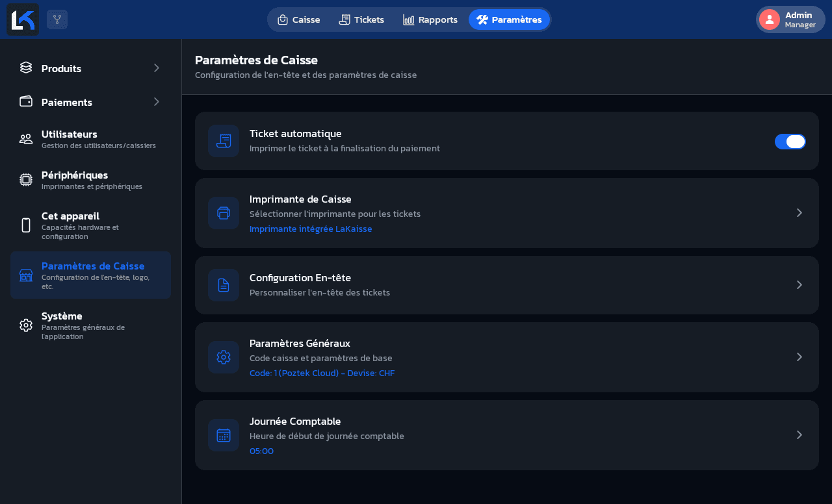
Task: Click the Paiements wallet icon
Action: coord(26,101)
